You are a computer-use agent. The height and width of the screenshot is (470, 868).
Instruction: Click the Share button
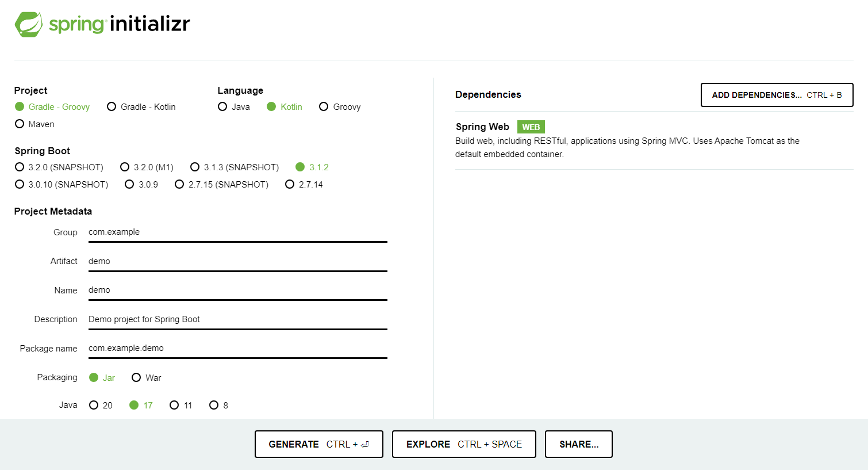point(579,444)
